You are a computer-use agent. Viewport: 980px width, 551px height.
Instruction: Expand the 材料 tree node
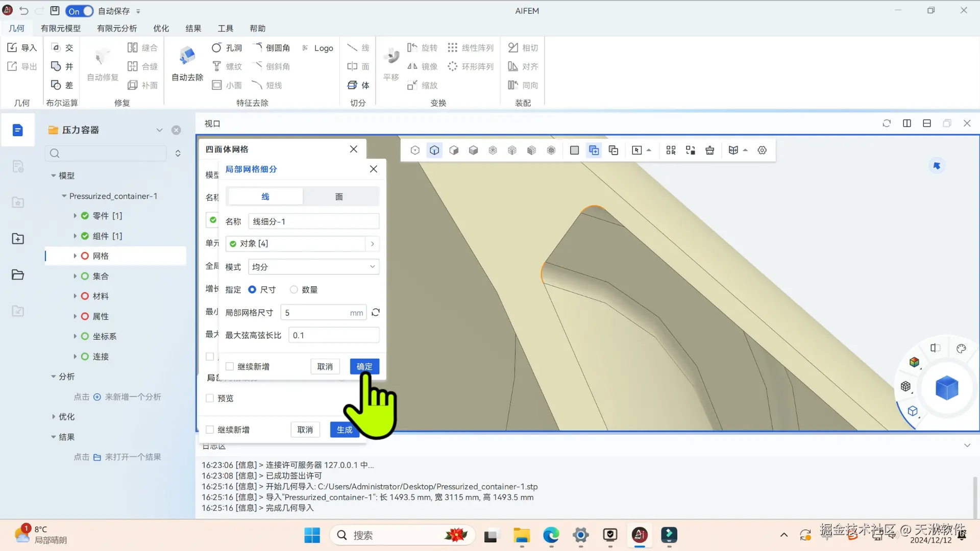[75, 296]
